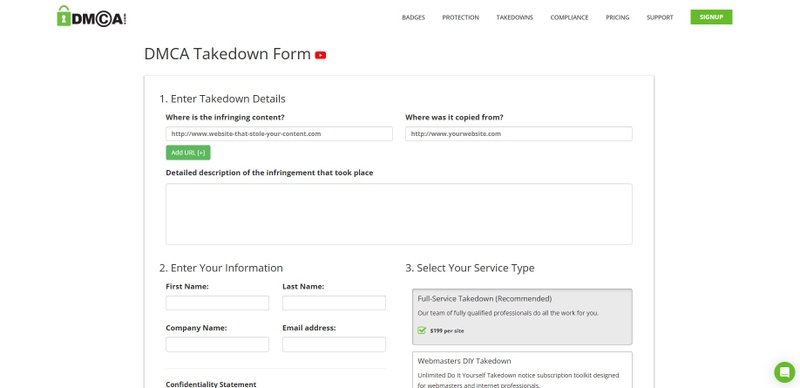Select the Webmasters DIY Takedown option card

[522, 370]
